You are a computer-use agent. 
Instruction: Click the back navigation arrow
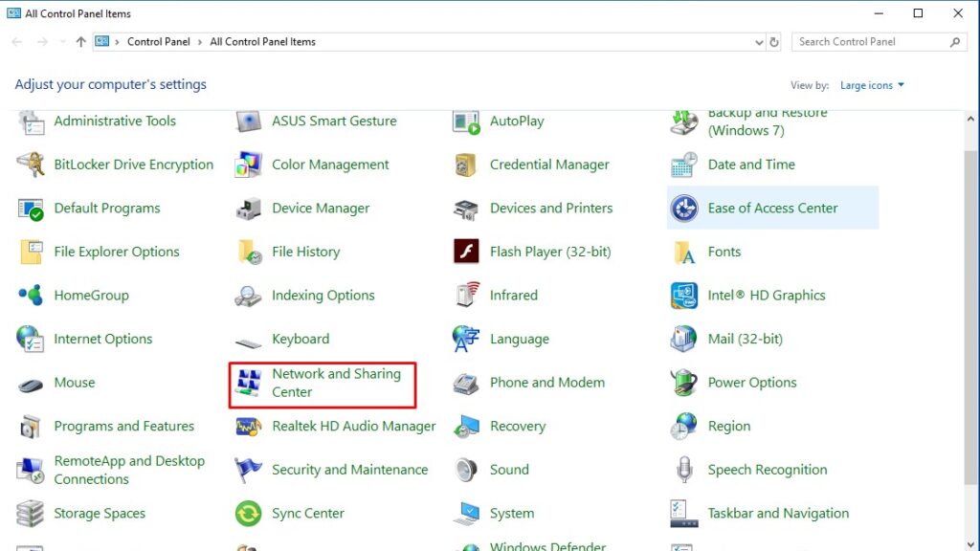pos(15,41)
